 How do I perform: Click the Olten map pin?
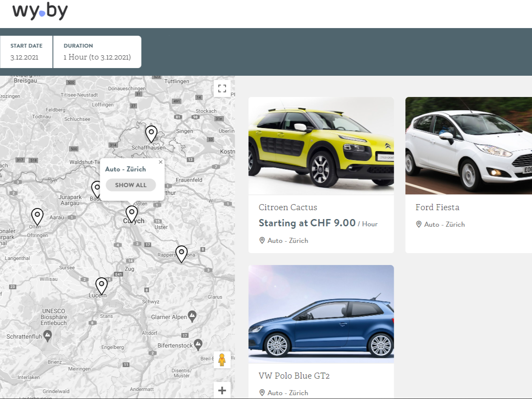[37, 217]
